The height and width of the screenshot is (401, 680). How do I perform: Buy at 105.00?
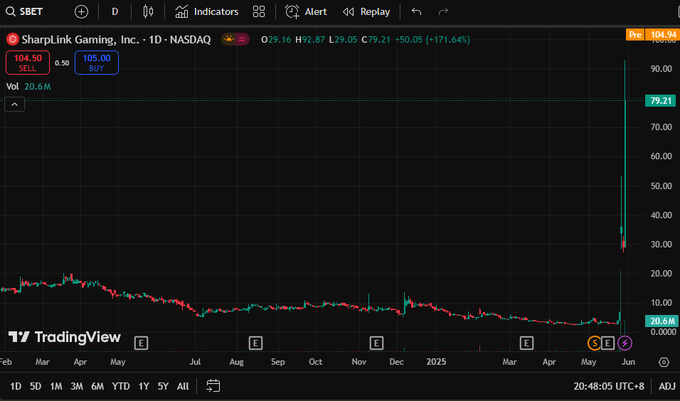pyautogui.click(x=96, y=63)
